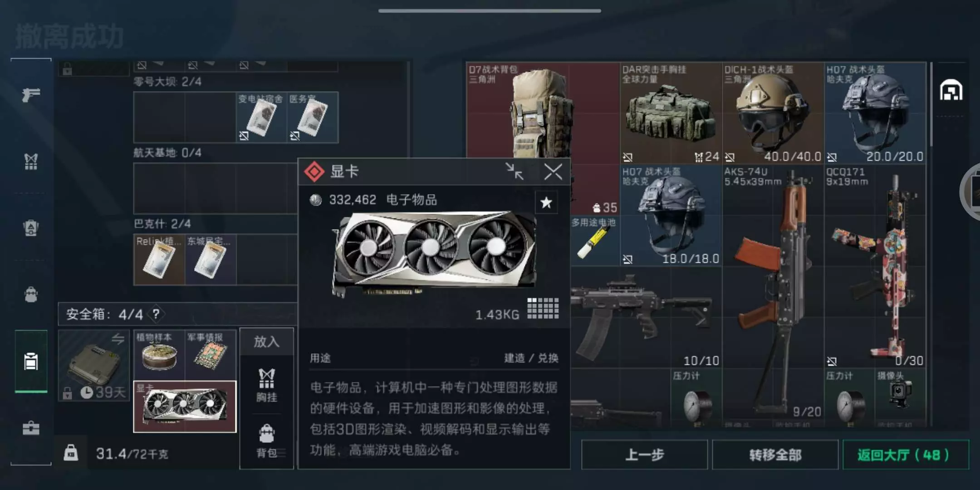Click the safe box help question mark
Screen dimensions: 980x490
point(156,314)
